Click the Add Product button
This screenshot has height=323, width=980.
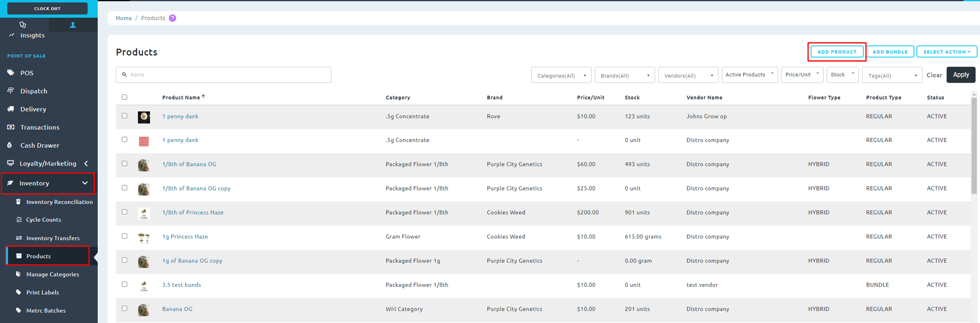point(837,52)
